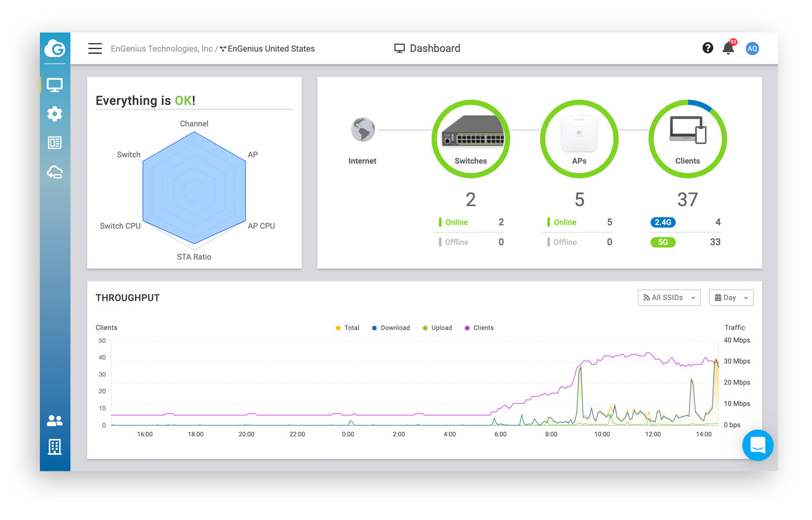Click the EnGenius Technologies, Inc breadcrumb
This screenshot has height=520, width=812.
click(162, 49)
